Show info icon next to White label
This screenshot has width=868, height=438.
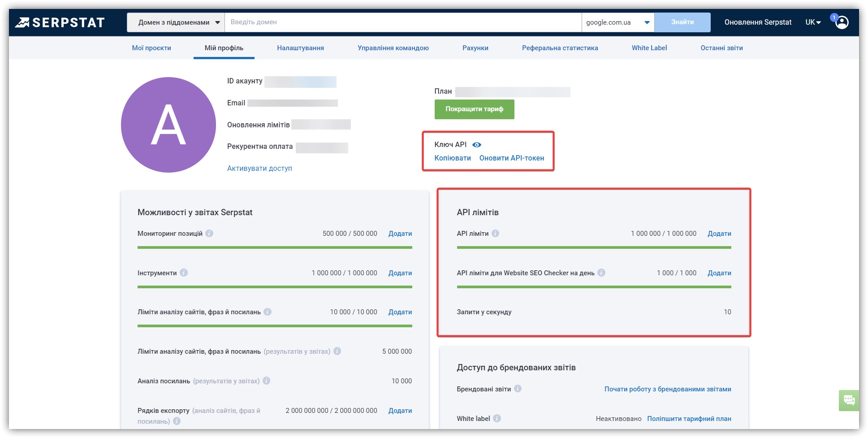coord(497,418)
